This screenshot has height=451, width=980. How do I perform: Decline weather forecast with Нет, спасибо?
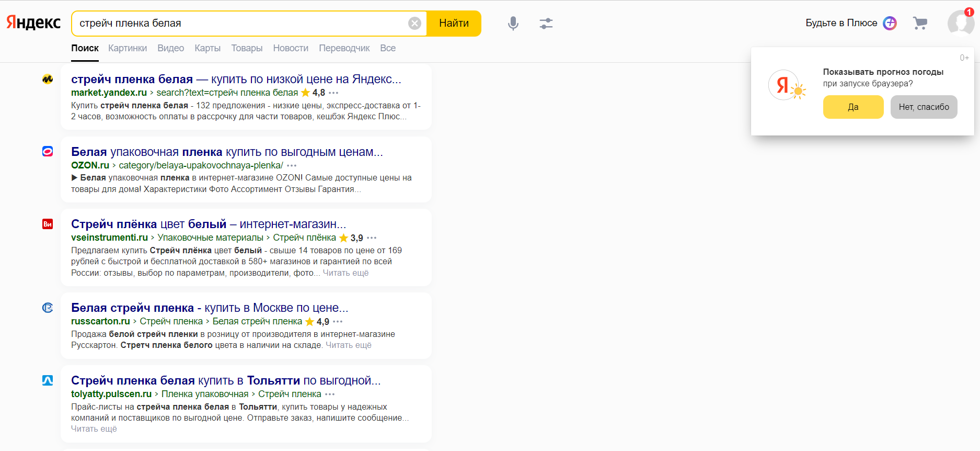(x=924, y=107)
